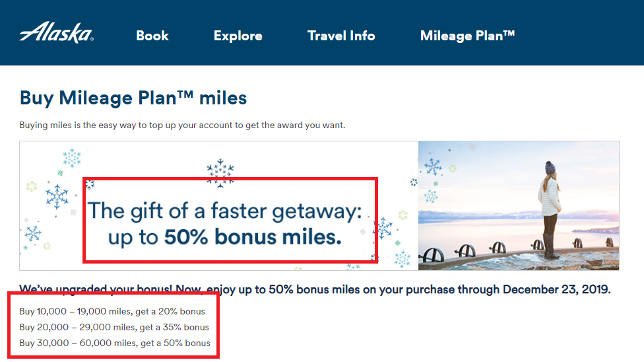
Task: Click the woman standing in the lake photo
Action: point(549,206)
